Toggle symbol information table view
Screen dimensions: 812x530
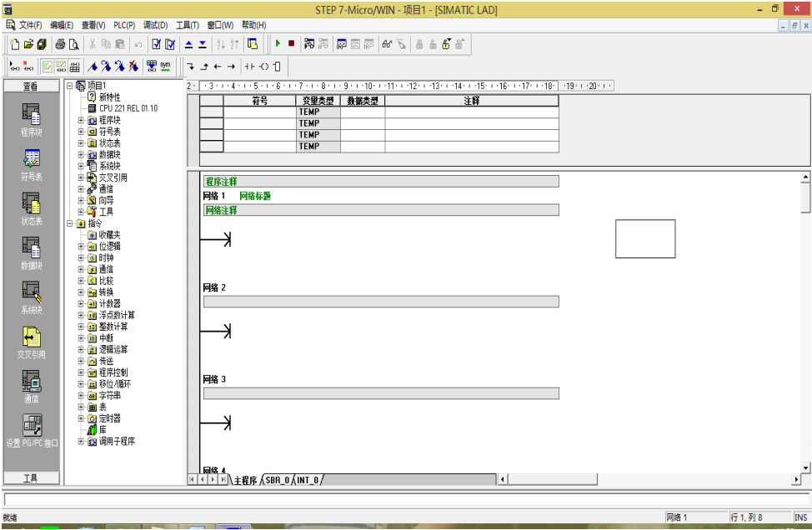coord(74,67)
